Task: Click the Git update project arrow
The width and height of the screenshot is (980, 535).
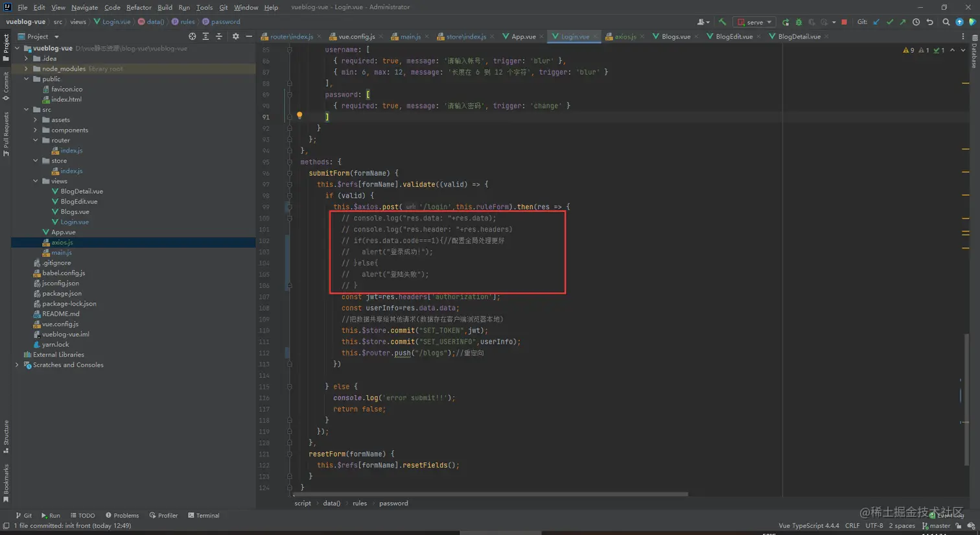Action: pyautogui.click(x=876, y=22)
